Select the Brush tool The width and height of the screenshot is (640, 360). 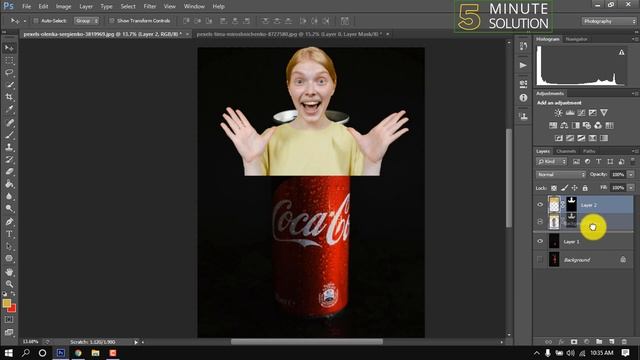tap(9, 135)
